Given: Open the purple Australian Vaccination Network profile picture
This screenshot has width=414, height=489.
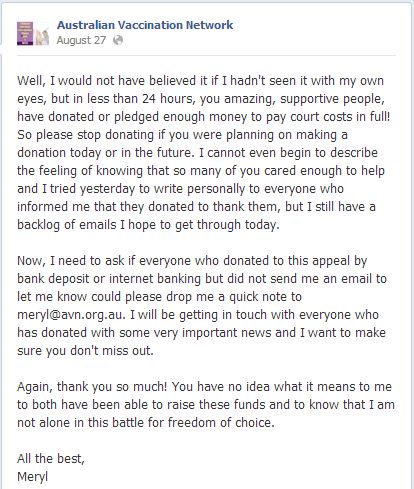Looking at the screenshot, I should [x=25, y=33].
